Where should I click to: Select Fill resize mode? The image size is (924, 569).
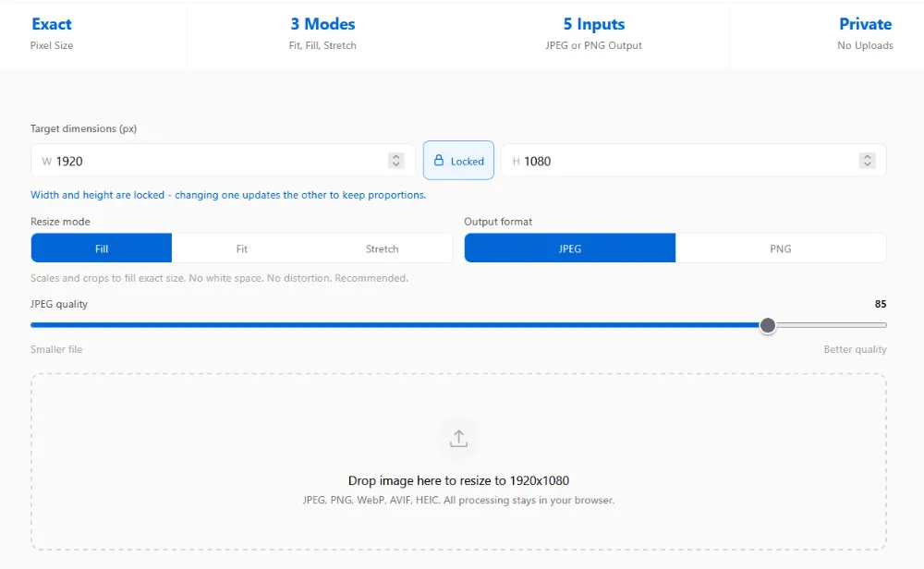102,248
